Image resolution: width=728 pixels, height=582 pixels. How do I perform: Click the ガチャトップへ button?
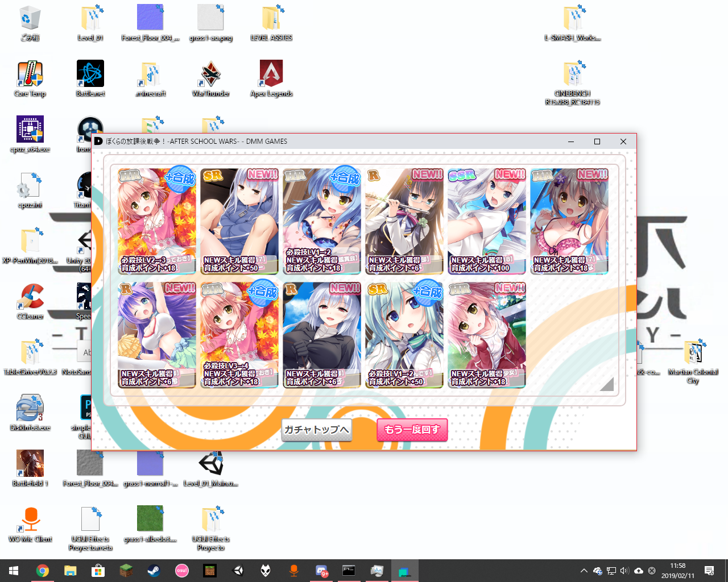click(316, 430)
